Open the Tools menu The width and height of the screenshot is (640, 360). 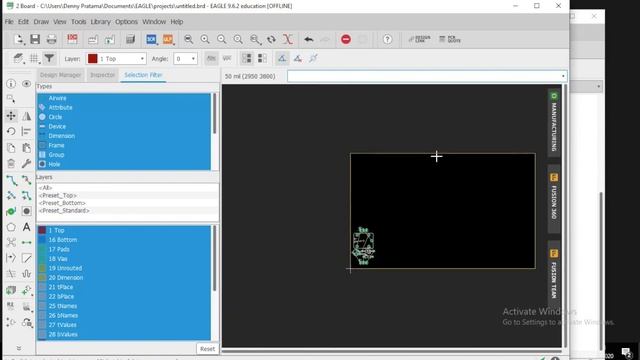pos(78,22)
